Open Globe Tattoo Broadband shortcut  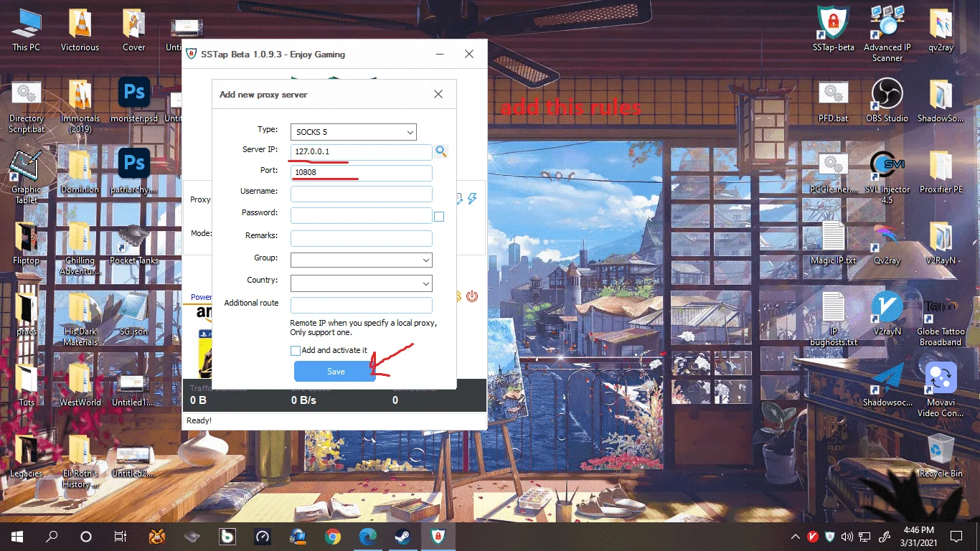pos(940,319)
